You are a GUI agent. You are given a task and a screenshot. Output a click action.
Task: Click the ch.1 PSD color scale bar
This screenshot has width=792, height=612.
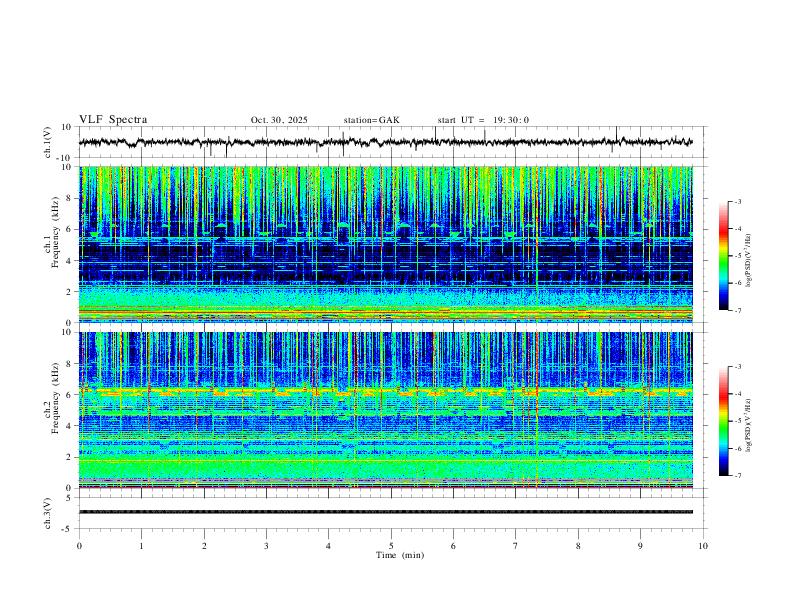click(x=723, y=256)
